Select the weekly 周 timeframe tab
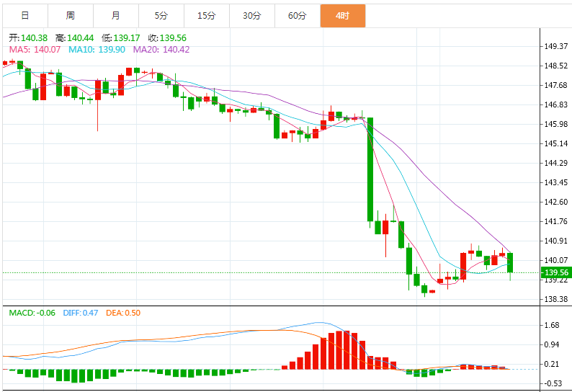572x392 pixels. click(71, 16)
